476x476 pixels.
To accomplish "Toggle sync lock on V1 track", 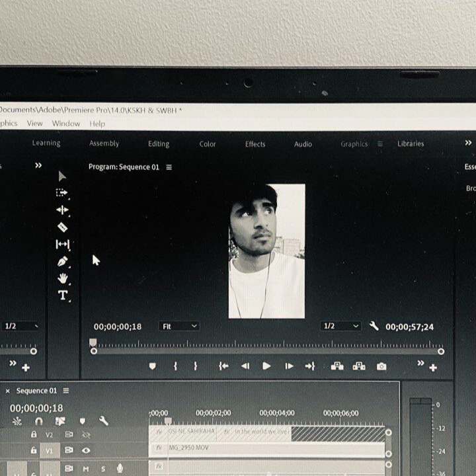I will click(x=69, y=450).
